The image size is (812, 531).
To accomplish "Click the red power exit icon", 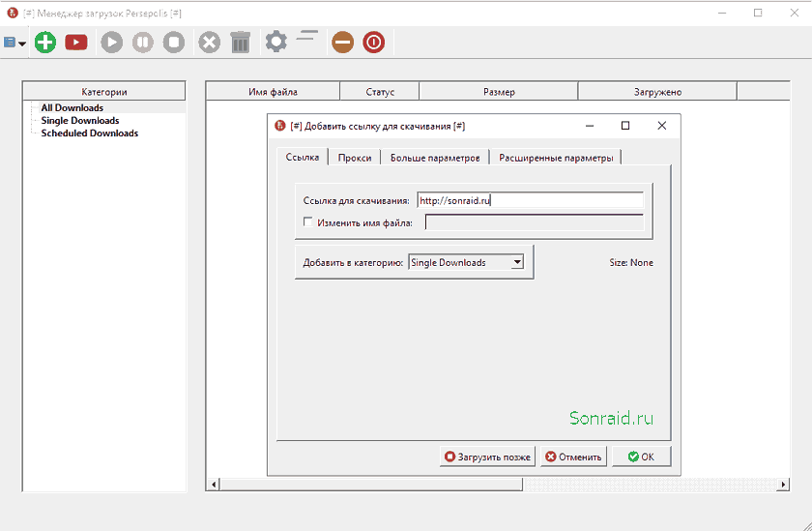I will (374, 42).
